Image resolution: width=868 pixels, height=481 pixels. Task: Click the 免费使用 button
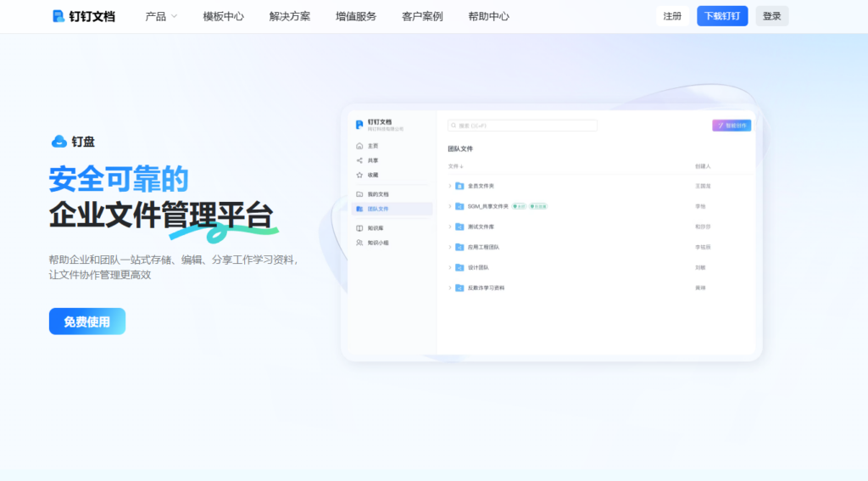click(87, 322)
